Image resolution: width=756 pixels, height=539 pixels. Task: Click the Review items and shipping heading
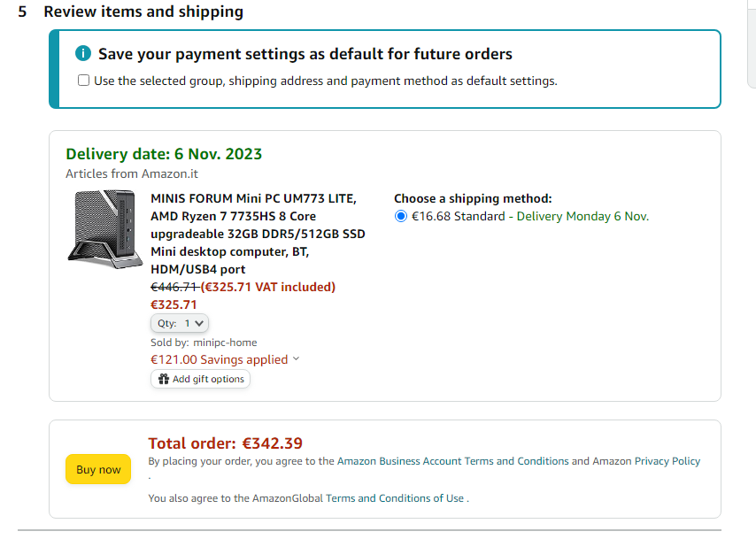click(143, 12)
